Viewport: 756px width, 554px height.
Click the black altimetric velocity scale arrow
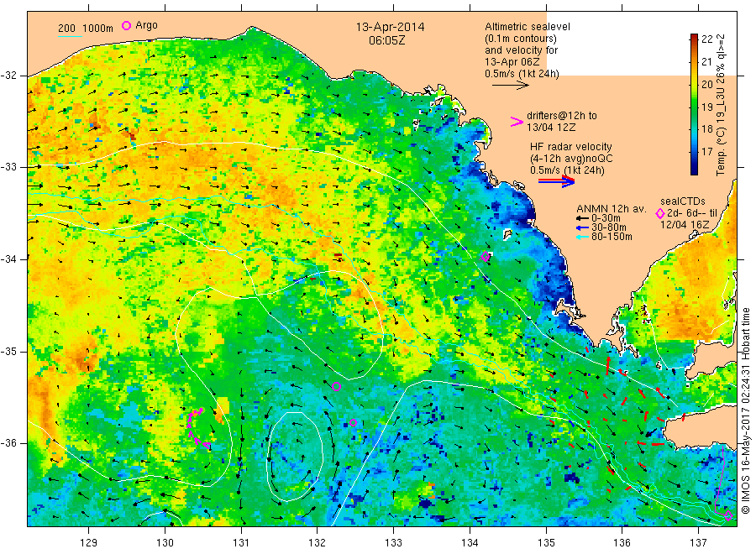(511, 86)
